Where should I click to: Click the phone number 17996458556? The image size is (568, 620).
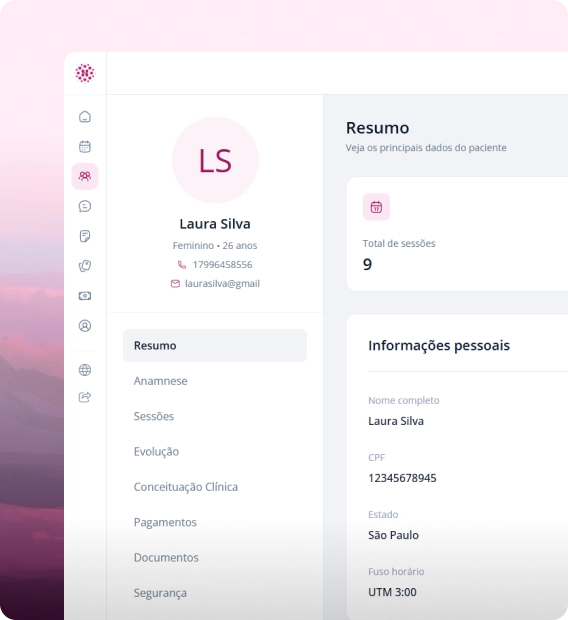click(x=222, y=265)
